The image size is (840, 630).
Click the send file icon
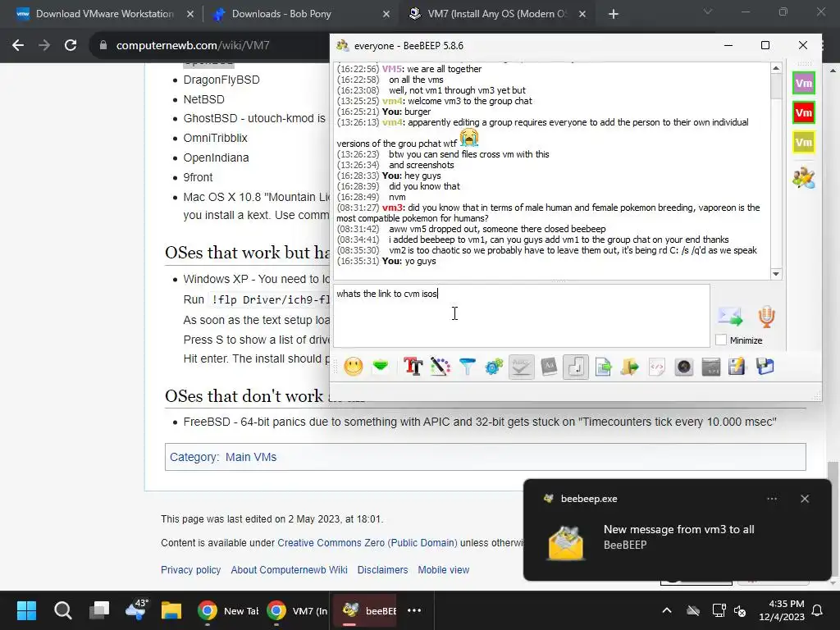coord(603,367)
